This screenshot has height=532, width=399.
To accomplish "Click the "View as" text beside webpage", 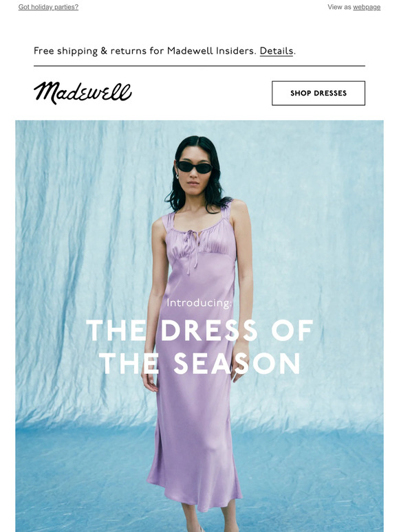I will (x=339, y=7).
